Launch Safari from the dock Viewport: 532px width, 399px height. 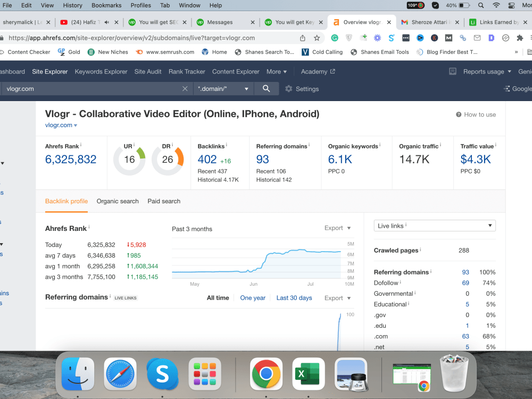tap(120, 374)
